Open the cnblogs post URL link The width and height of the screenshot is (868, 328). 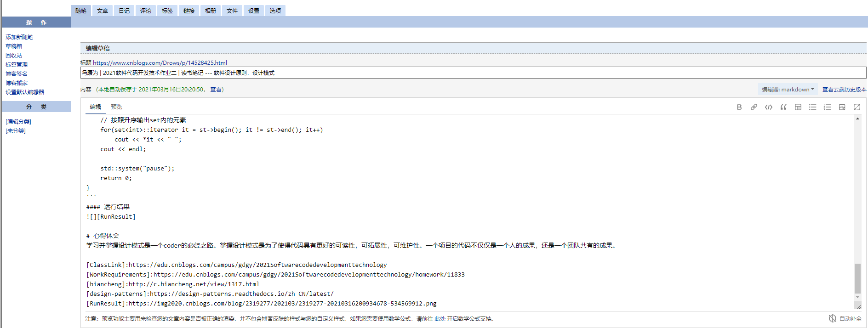pos(160,62)
